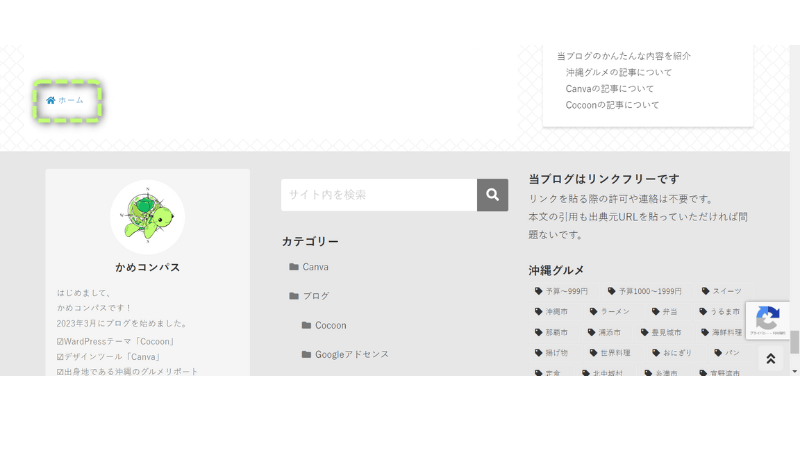Viewport: 800px width, 450px height.
Task: Click the double-chevron scroll-to-top button
Action: pyautogui.click(x=770, y=359)
